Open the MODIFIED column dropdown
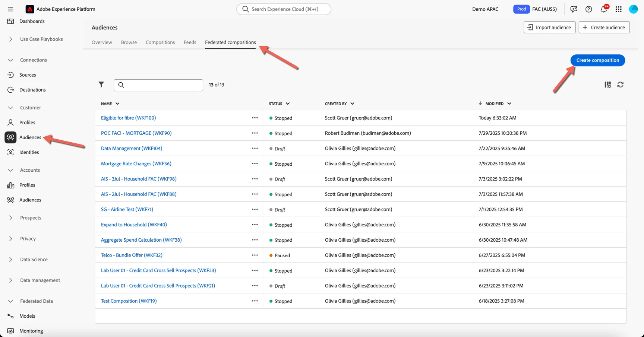The height and width of the screenshot is (337, 644). (x=509, y=104)
